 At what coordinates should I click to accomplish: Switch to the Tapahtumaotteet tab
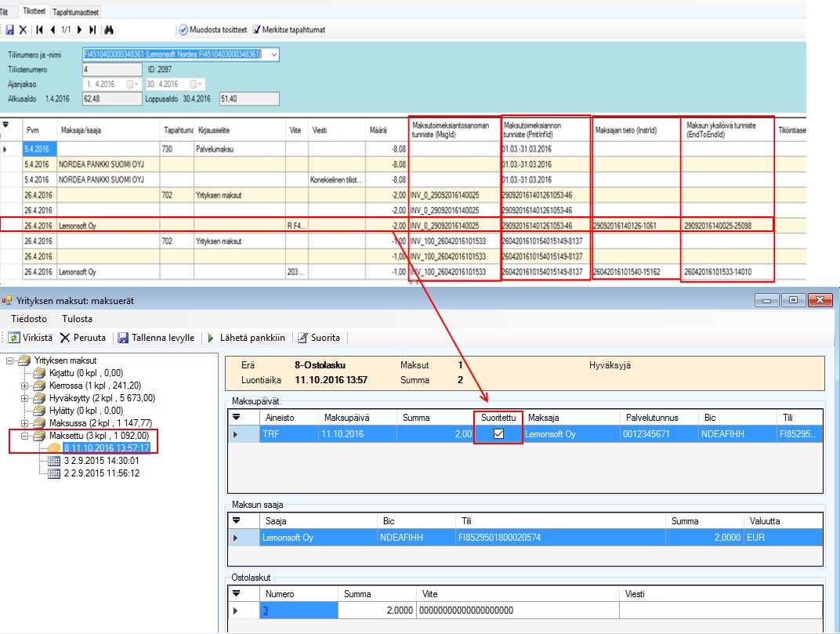tap(76, 13)
